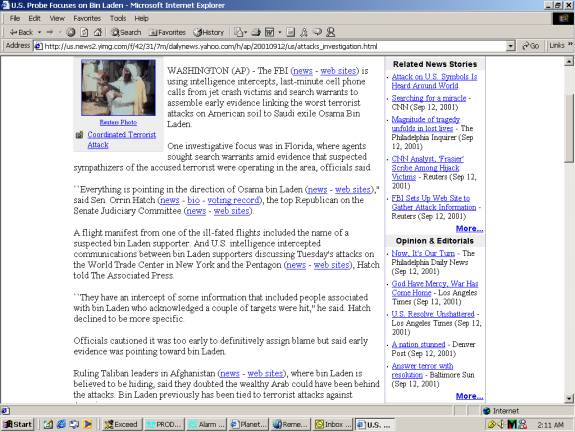Click the black M system tray icon

pos(512,424)
